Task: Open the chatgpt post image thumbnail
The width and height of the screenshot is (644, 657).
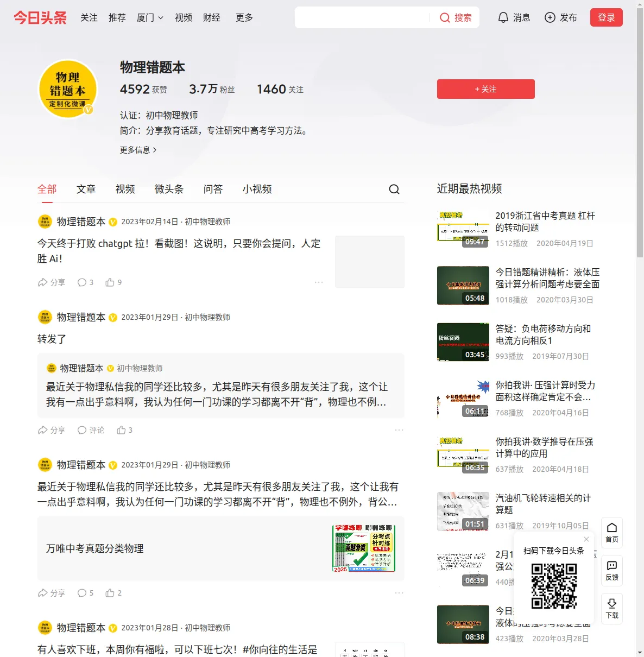Action: (370, 262)
